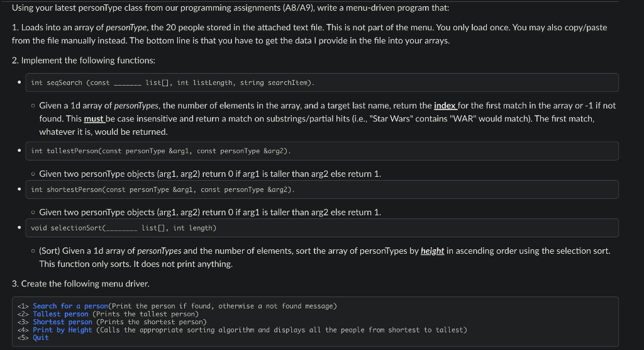Click 'Print by Height' menu line
Viewport: 644px width, 350px height.
[x=242, y=330]
